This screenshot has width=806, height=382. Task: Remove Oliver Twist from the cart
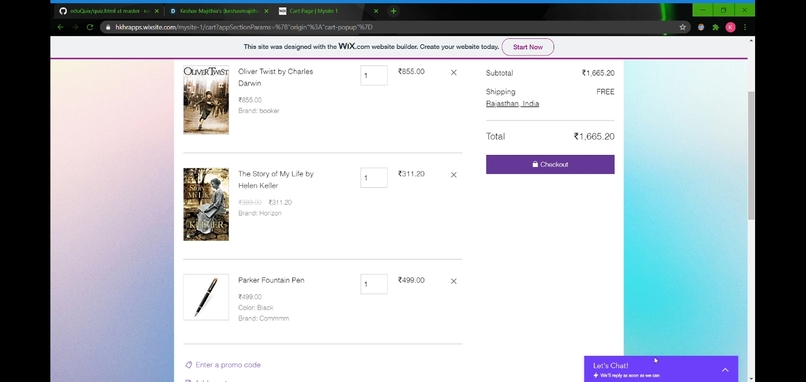453,72
